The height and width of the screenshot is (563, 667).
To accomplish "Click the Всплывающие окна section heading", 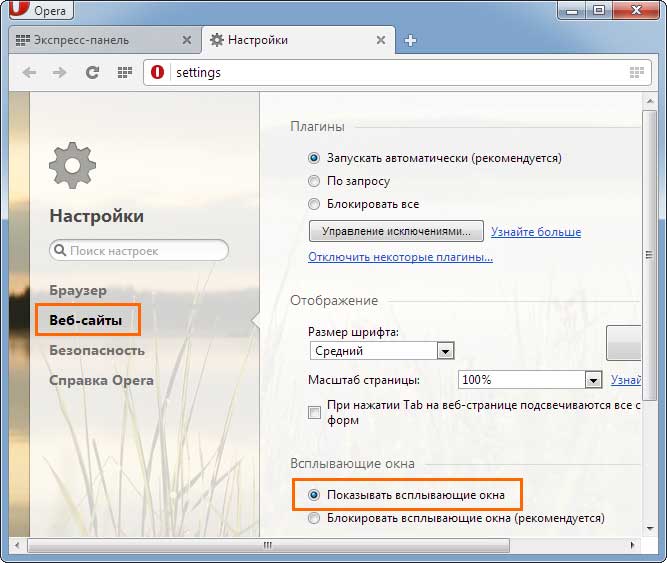I will 352,463.
